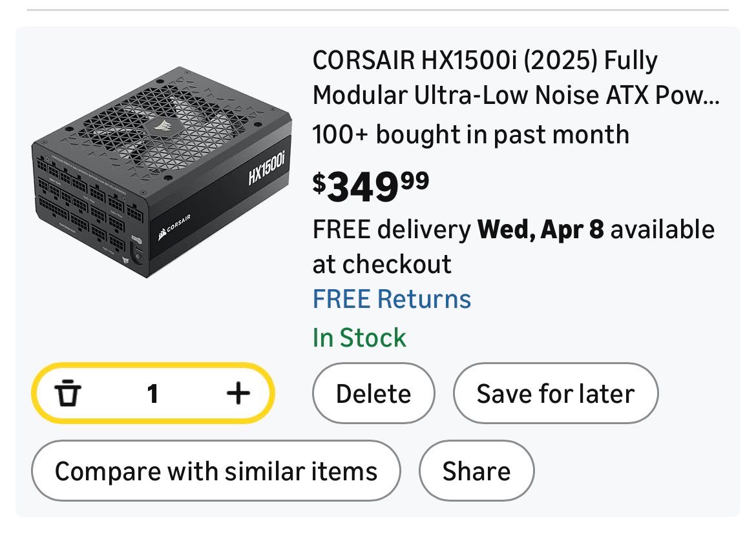Select the Wed, Apr 8 delivery date

click(x=540, y=230)
